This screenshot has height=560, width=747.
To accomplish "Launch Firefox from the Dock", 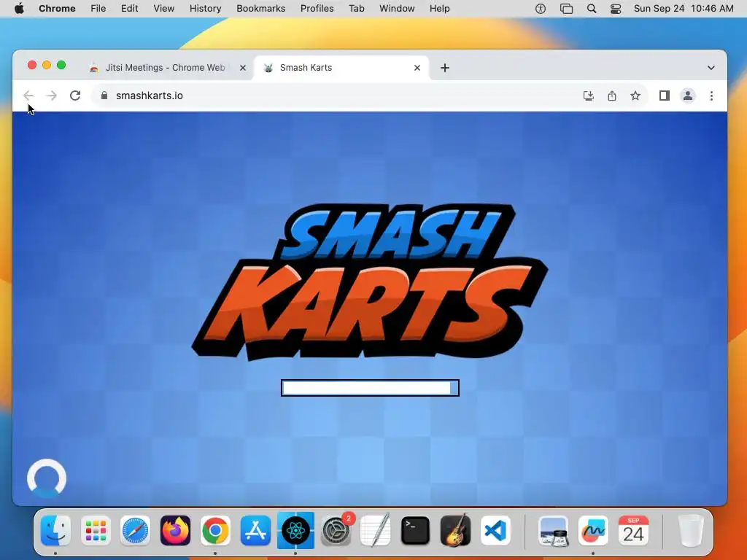I will [x=175, y=531].
